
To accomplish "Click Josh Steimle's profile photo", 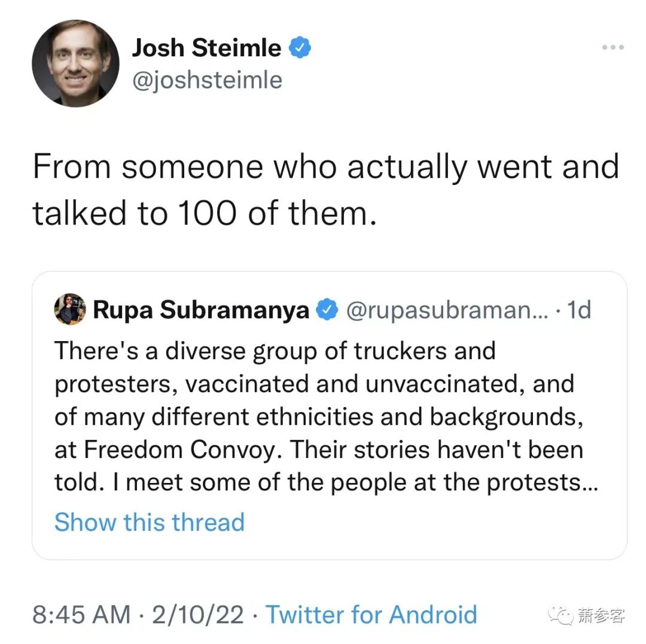I will (x=75, y=63).
